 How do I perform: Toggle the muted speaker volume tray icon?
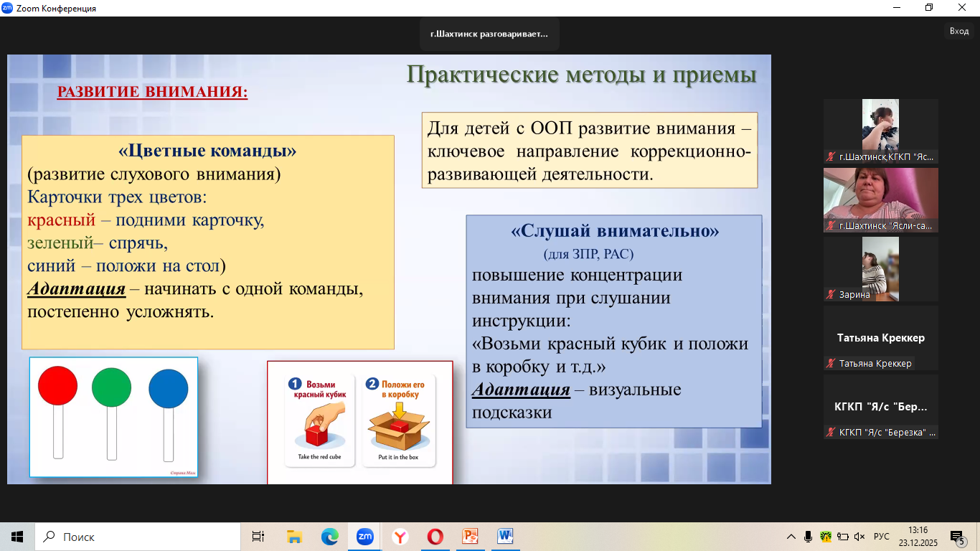[x=859, y=537]
